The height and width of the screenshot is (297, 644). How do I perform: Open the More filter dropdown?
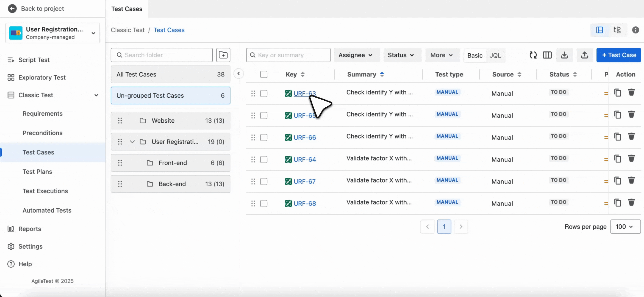[x=442, y=55]
